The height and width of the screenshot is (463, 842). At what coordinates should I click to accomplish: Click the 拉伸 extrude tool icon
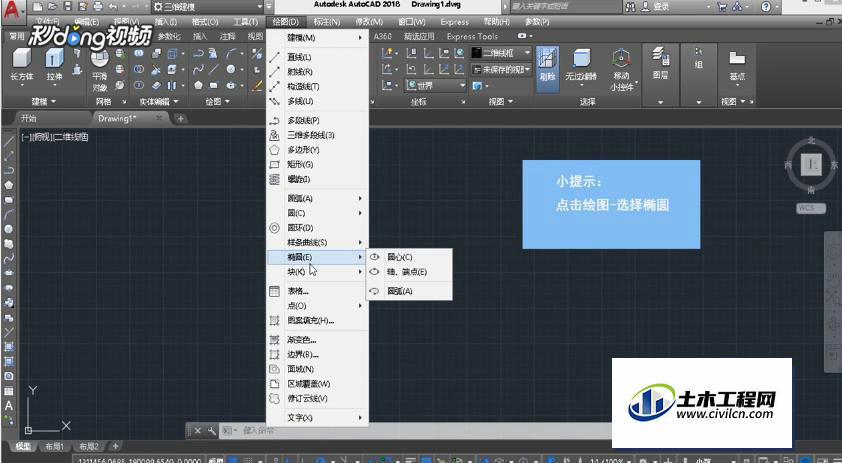pyautogui.click(x=54, y=59)
